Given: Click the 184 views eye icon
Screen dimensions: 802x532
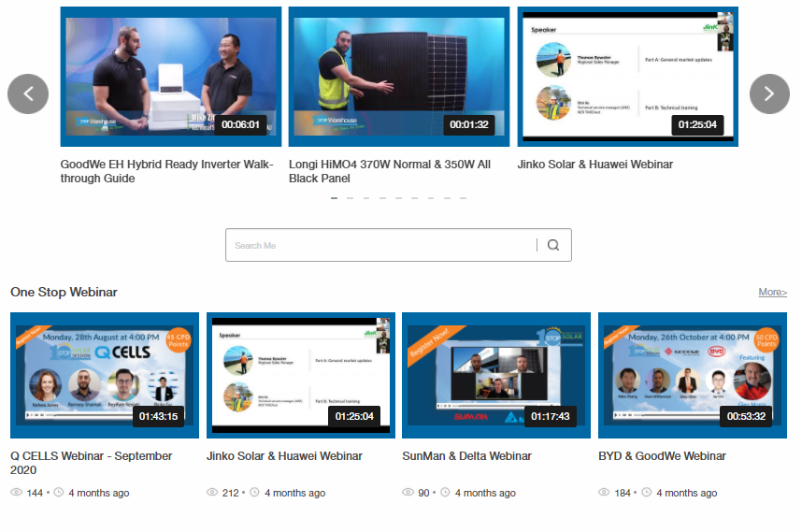Looking at the screenshot, I should (604, 492).
